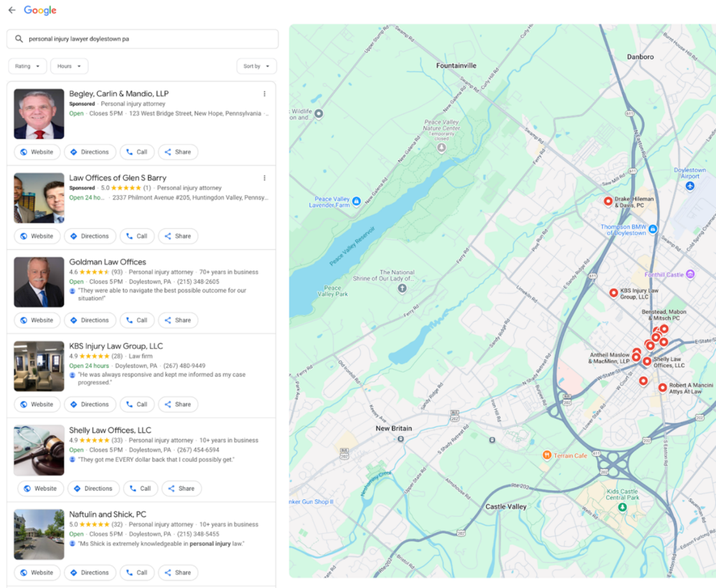This screenshot has width=716, height=588.
Task: Open Naftulin and Shick website
Action: pyautogui.click(x=37, y=573)
